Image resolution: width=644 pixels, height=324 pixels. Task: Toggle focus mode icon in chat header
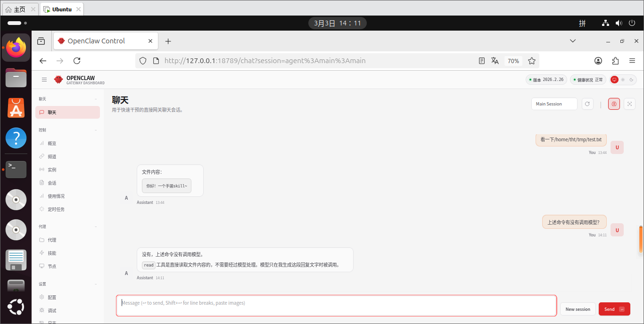(x=629, y=104)
